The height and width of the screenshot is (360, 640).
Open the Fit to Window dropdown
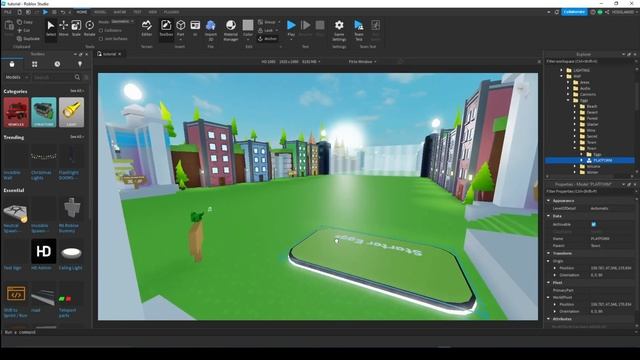point(362,62)
